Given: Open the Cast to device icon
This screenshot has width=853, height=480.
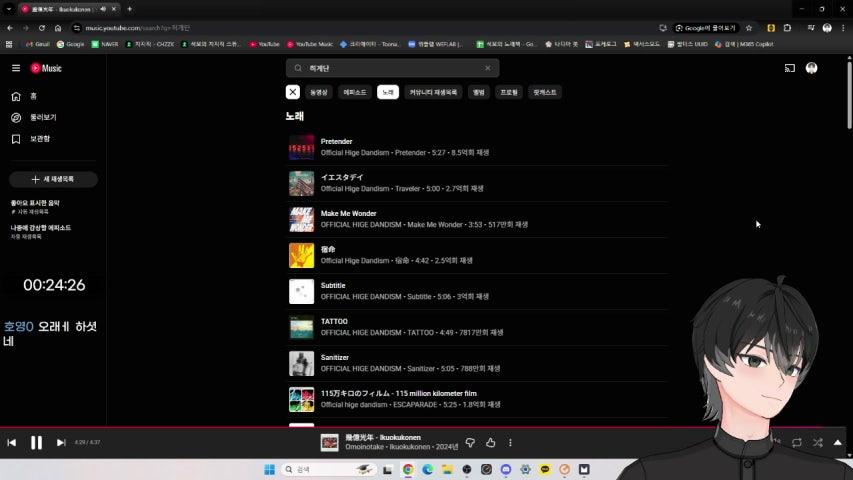Looking at the screenshot, I should tap(789, 68).
